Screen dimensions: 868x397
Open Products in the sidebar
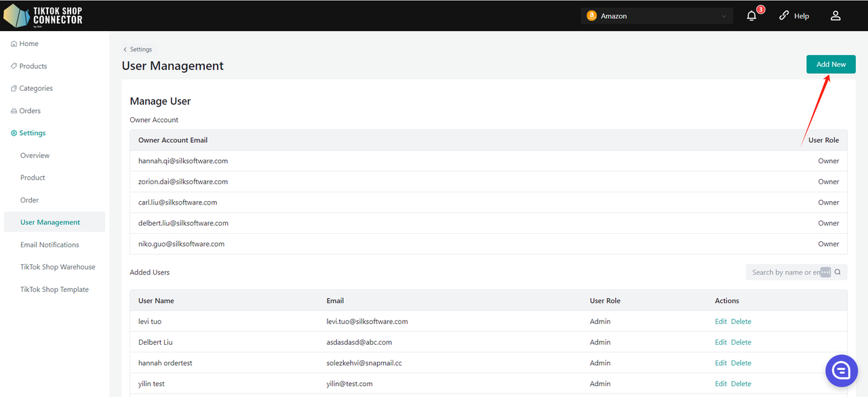(x=33, y=66)
